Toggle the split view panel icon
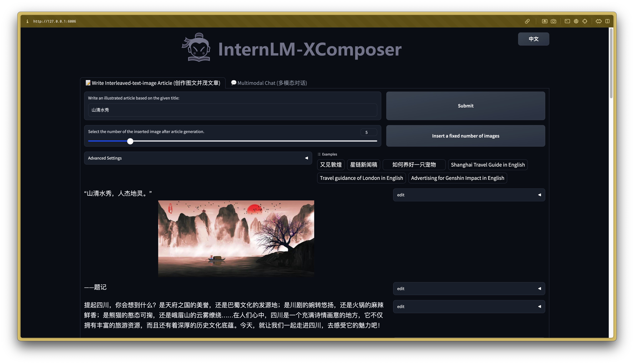The image size is (634, 364). coord(607,21)
